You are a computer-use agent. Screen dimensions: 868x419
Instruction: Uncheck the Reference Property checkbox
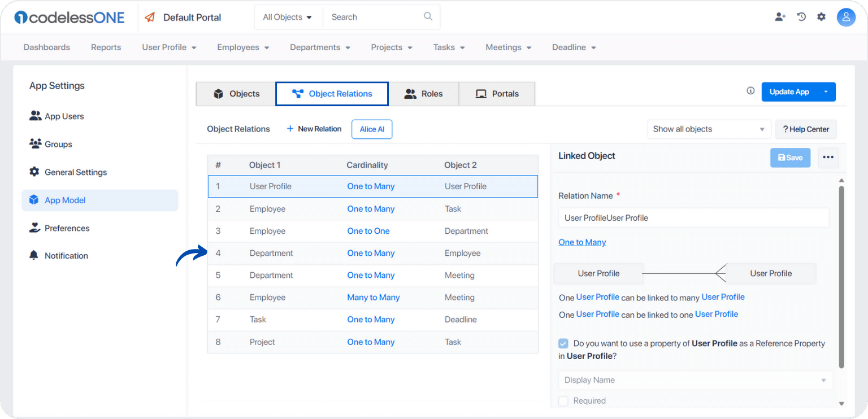tap(563, 343)
